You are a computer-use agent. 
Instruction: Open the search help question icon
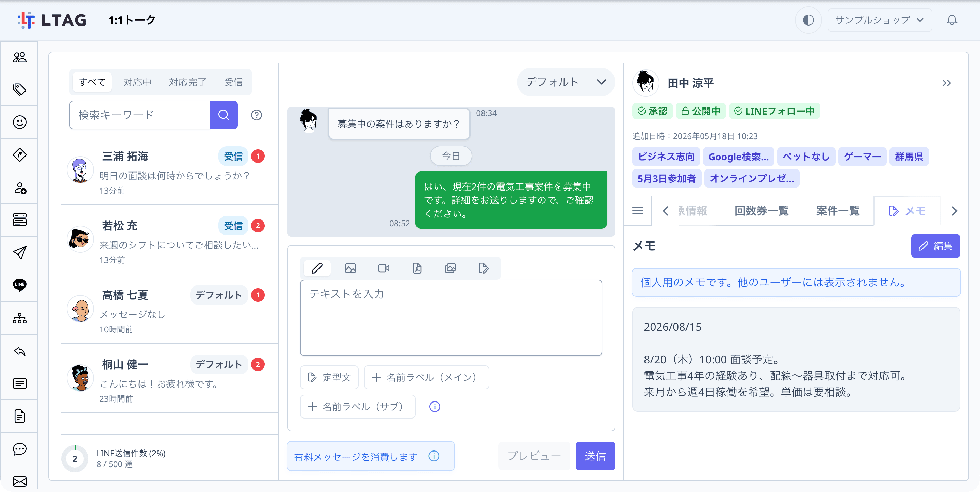tap(257, 115)
